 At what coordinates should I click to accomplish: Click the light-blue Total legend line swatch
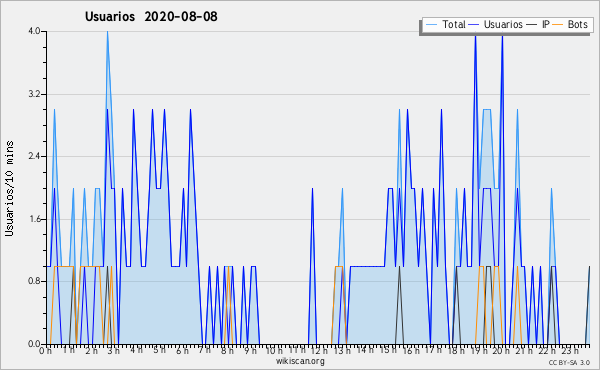(432, 25)
